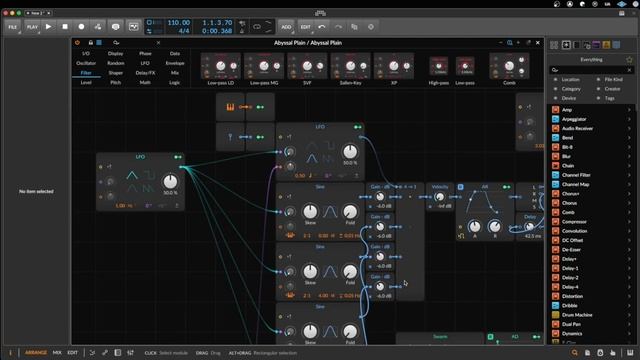Expand the Chorus device chevron in browser
Viewport: 640px width, 360px height.
tap(629, 203)
